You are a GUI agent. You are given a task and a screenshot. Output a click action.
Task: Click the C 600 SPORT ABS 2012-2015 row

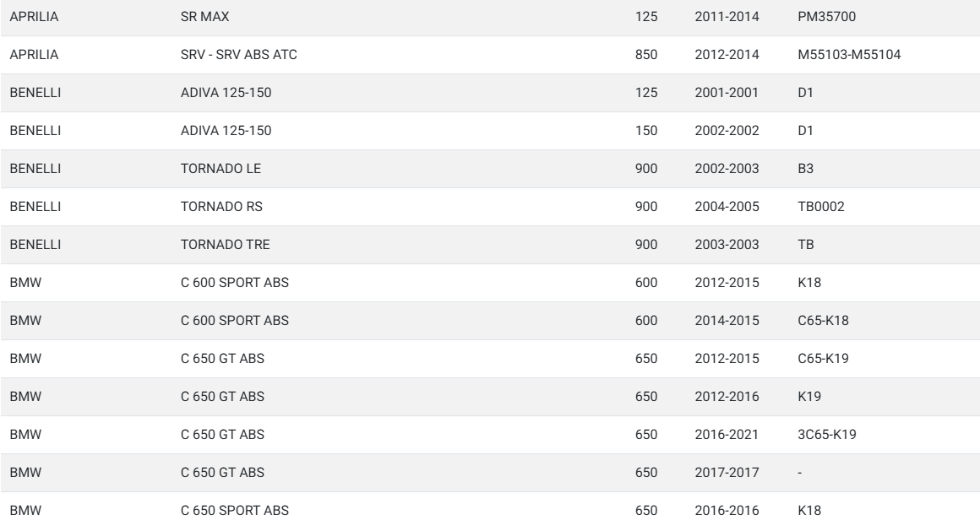tap(490, 282)
